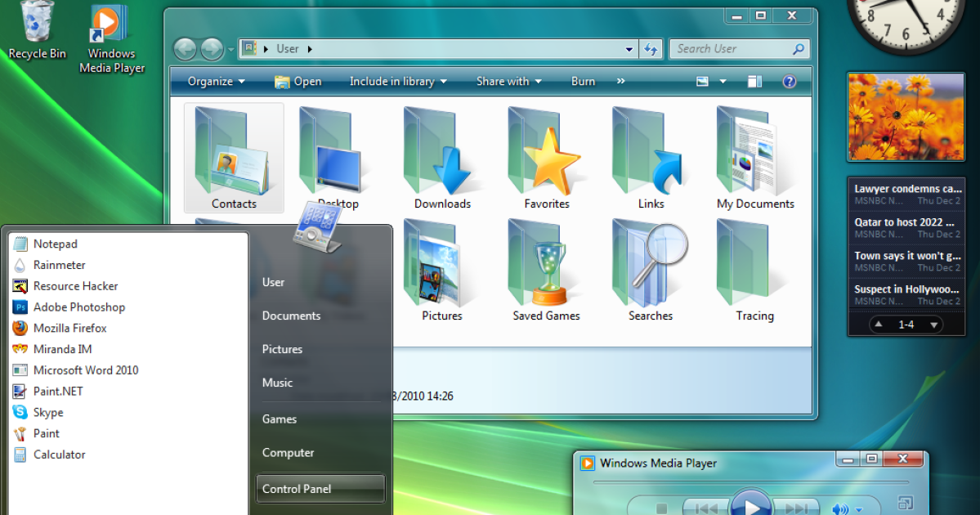Open Music from Start menu
Viewport: 980px width, 515px height.
pos(278,383)
